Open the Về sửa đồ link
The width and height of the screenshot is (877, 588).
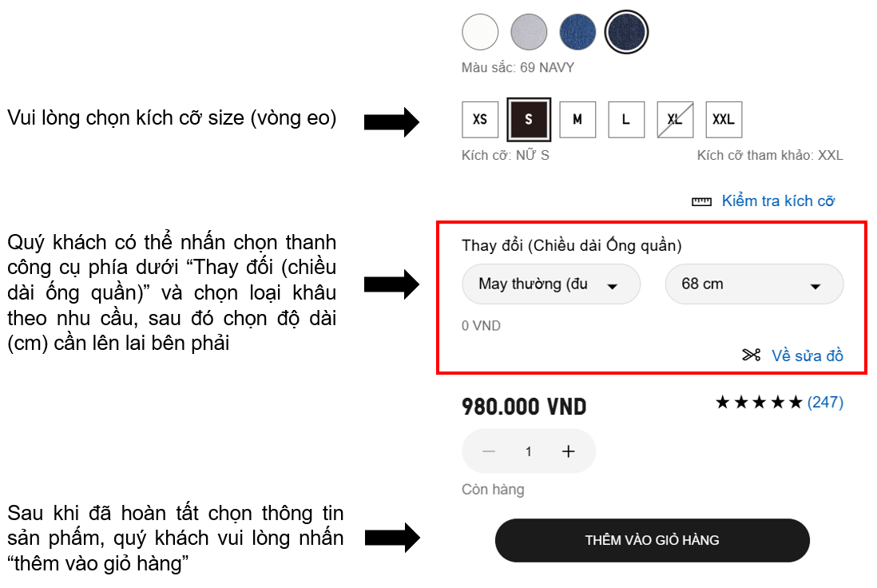[807, 356]
